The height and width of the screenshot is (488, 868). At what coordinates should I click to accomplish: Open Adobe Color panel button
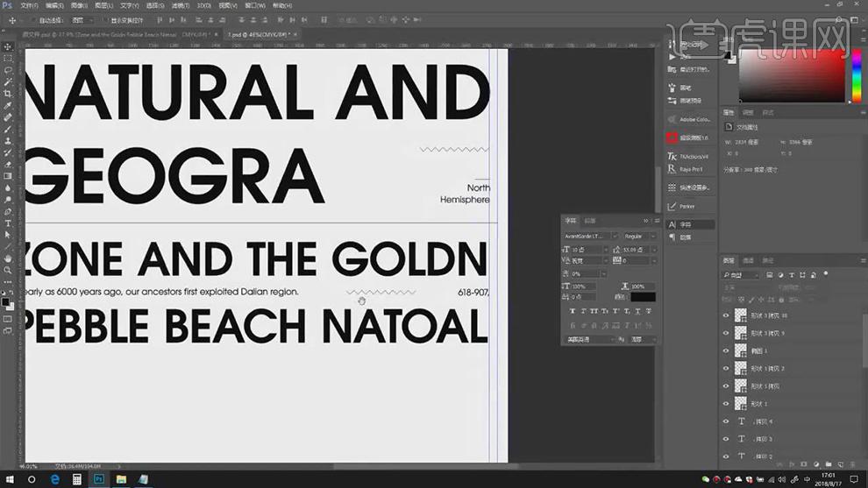click(690, 119)
